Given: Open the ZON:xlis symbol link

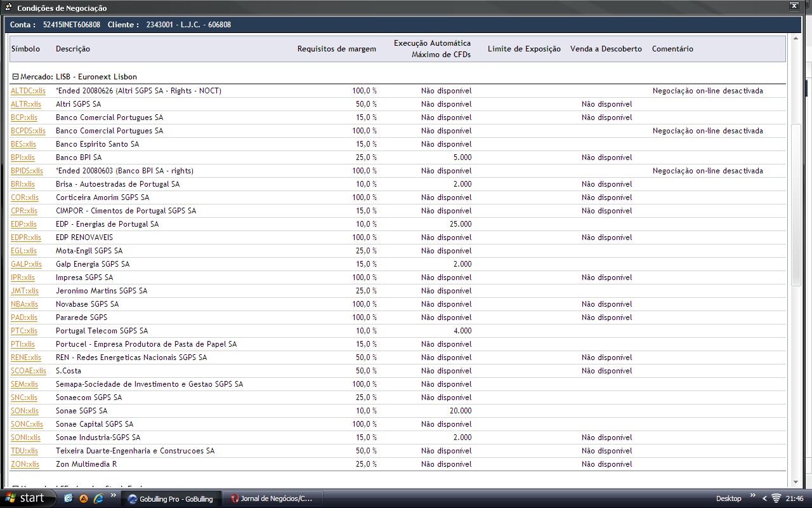Looking at the screenshot, I should click(25, 464).
